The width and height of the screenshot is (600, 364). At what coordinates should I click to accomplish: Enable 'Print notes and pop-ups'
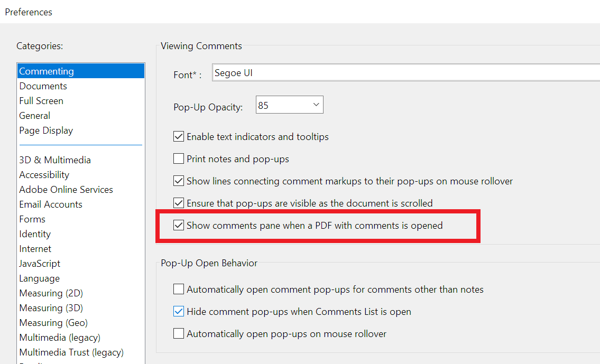point(179,158)
